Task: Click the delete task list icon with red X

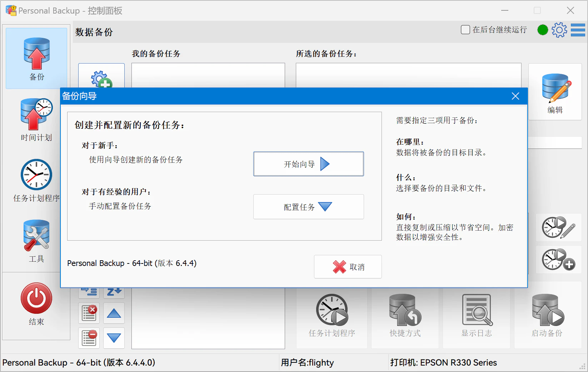Action: coord(89,313)
